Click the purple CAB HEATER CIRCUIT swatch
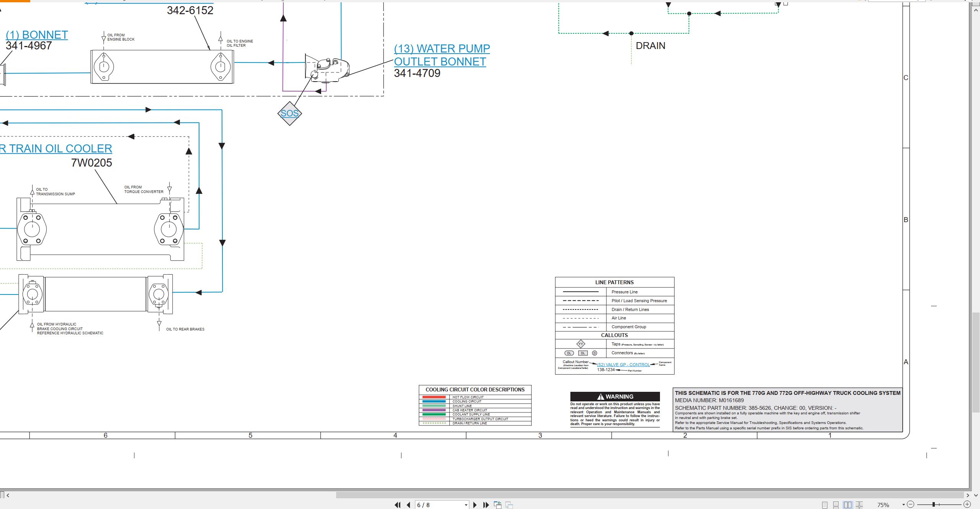980x509 pixels. click(434, 410)
